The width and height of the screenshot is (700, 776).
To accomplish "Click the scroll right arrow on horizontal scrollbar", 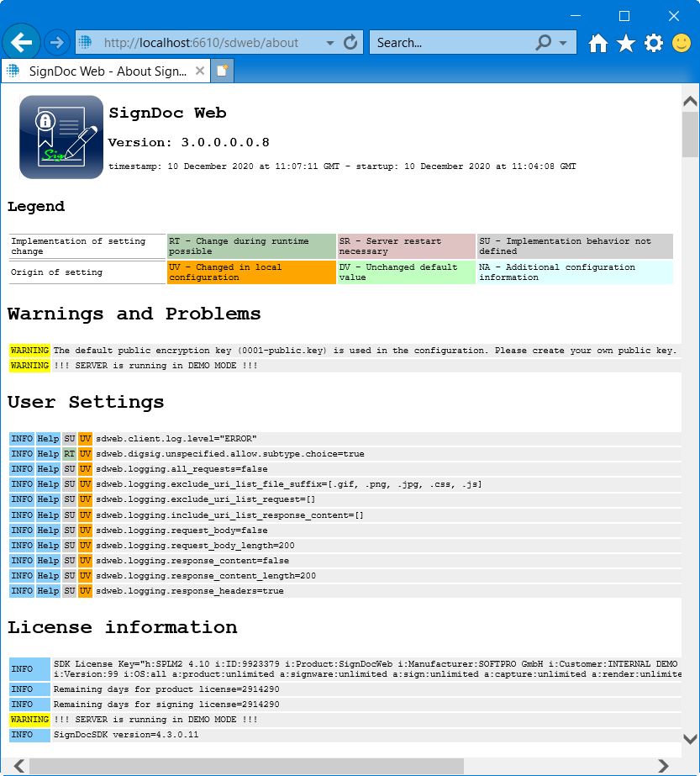I will 663,766.
